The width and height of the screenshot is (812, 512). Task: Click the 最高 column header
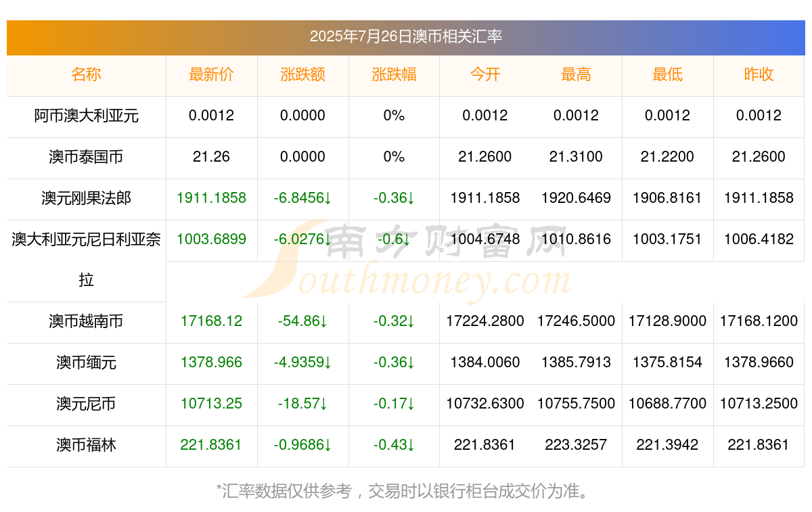(x=576, y=74)
